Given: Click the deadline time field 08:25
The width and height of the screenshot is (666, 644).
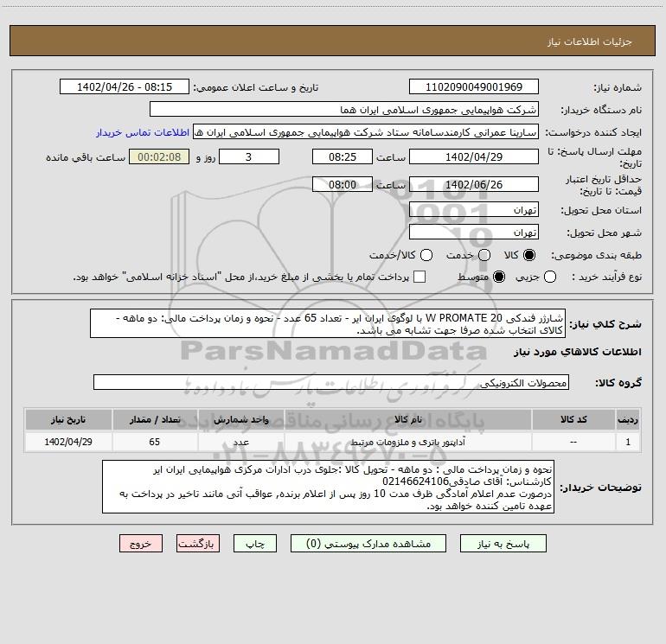Looking at the screenshot, I should [x=343, y=156].
